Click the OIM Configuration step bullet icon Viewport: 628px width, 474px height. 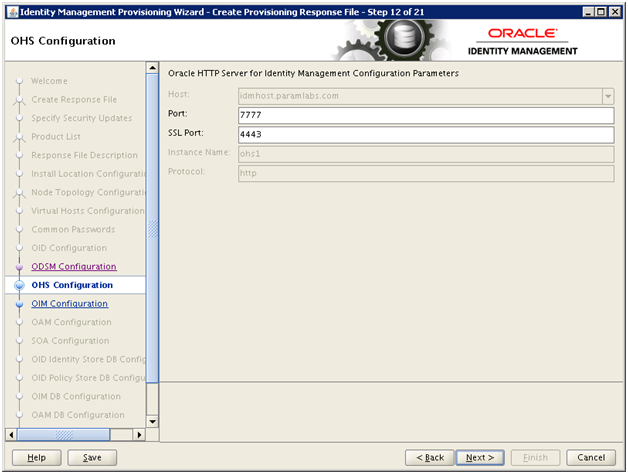pyautogui.click(x=19, y=304)
